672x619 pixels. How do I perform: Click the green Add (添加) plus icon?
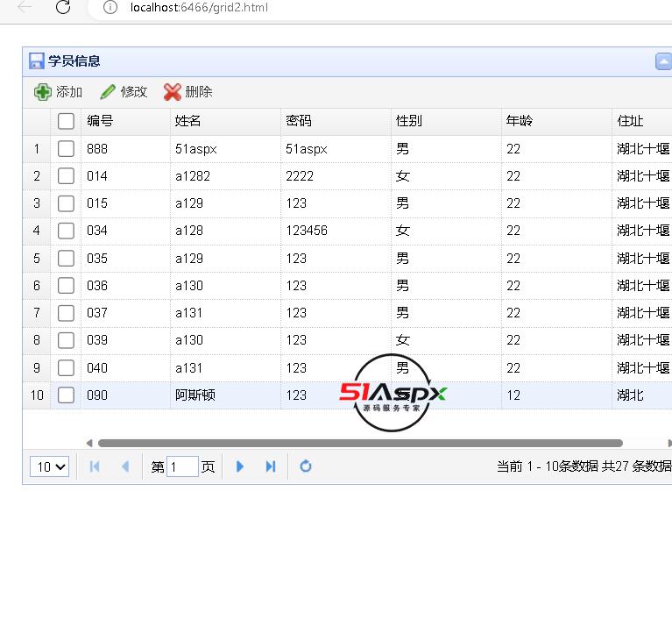[42, 92]
